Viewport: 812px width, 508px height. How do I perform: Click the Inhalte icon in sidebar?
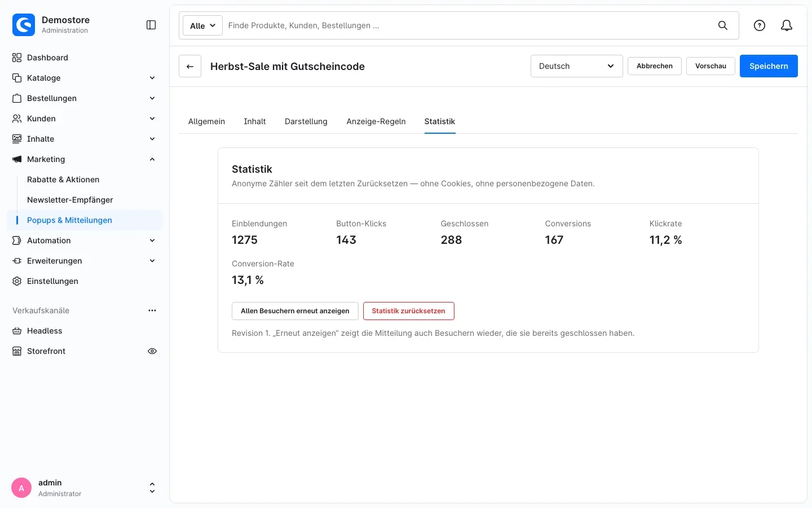tap(17, 139)
